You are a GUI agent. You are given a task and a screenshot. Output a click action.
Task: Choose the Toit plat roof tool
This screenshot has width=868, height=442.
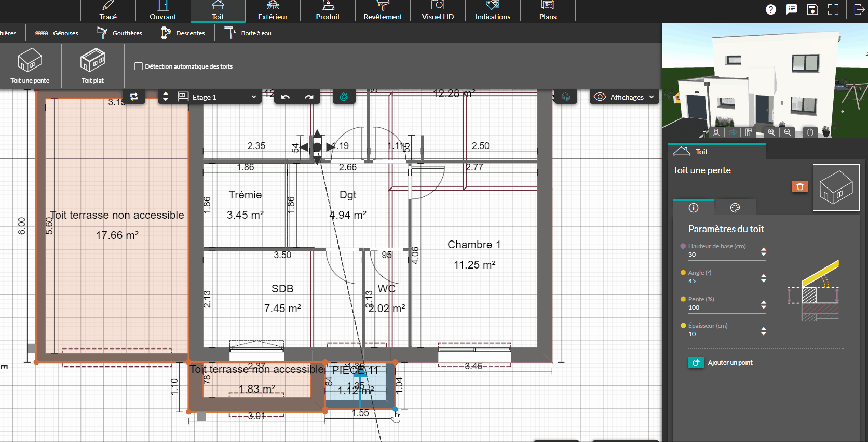coord(92,65)
